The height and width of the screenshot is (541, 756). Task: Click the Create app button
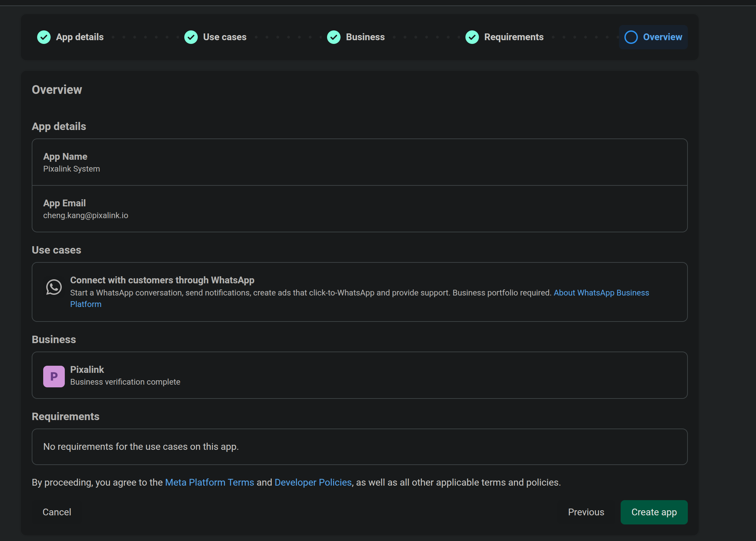click(x=654, y=512)
